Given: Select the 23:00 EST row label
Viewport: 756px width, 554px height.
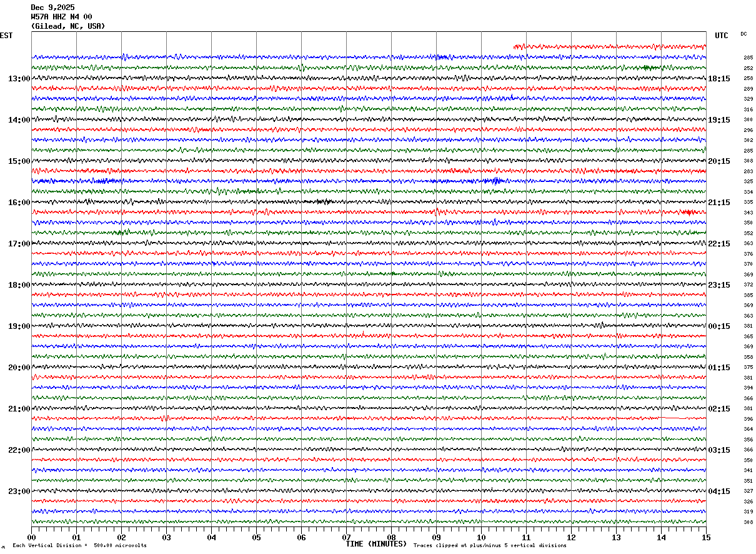Looking at the screenshot, I should point(19,491).
